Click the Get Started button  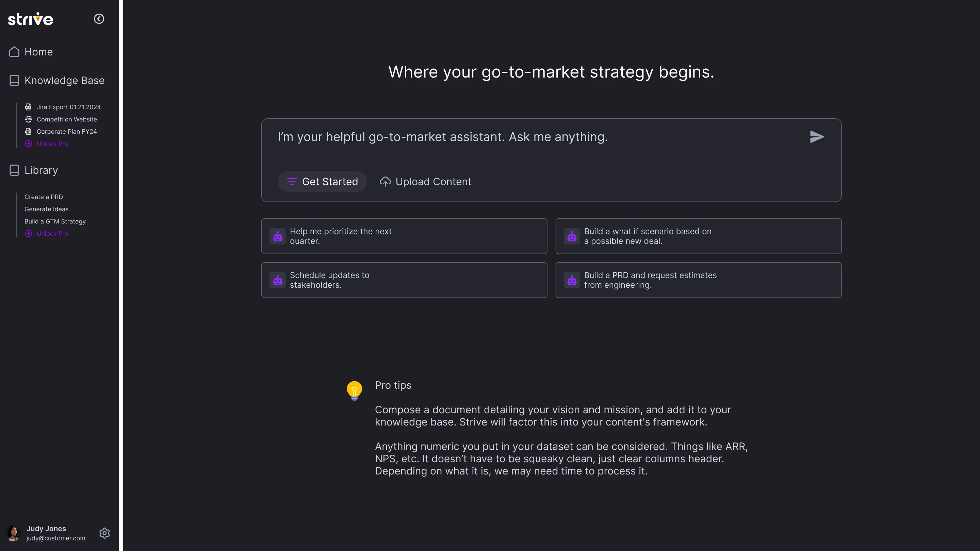322,181
